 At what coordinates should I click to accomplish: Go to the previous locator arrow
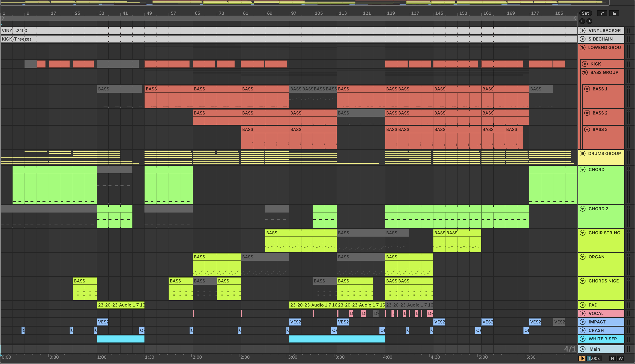[x=582, y=21]
